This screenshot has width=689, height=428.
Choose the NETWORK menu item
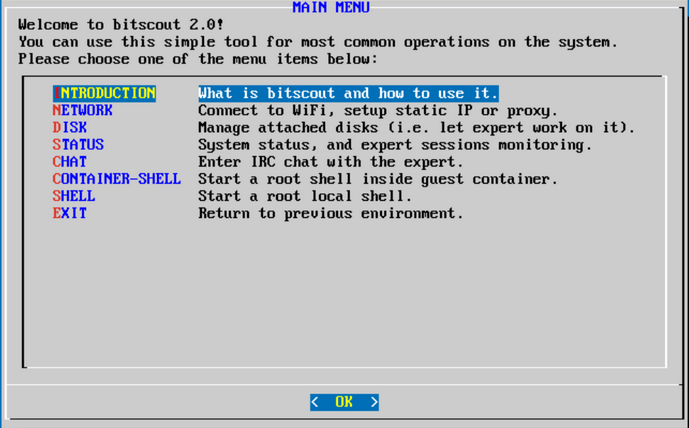[83, 110]
